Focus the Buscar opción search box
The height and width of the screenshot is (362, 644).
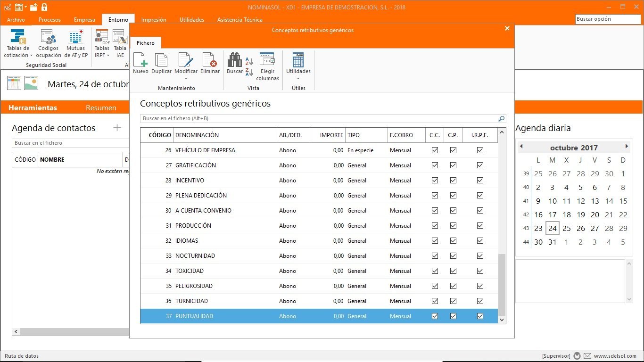point(608,19)
